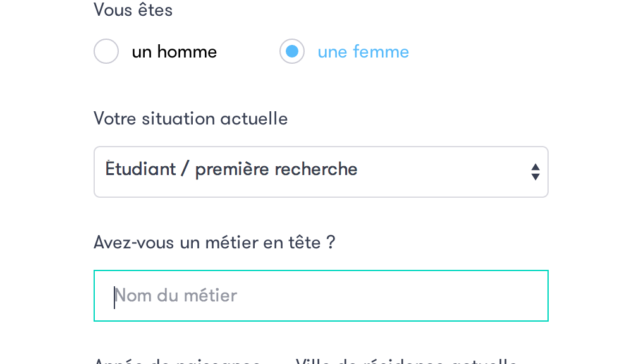Select the "un homme" radio button

tap(106, 52)
